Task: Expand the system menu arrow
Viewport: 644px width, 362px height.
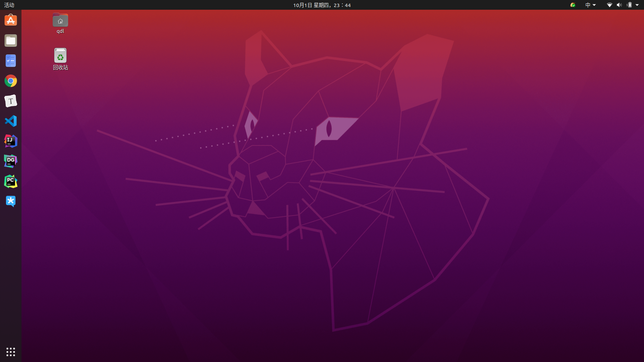Action: (x=637, y=5)
